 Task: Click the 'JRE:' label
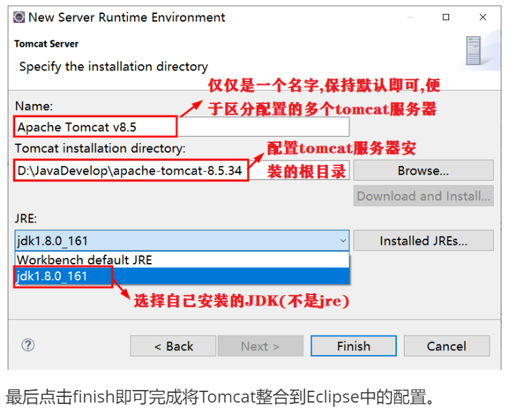pos(26,218)
